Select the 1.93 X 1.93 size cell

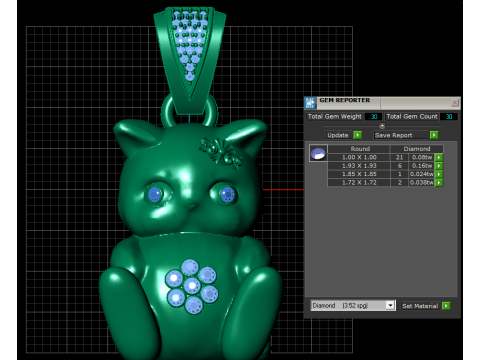tap(359, 166)
